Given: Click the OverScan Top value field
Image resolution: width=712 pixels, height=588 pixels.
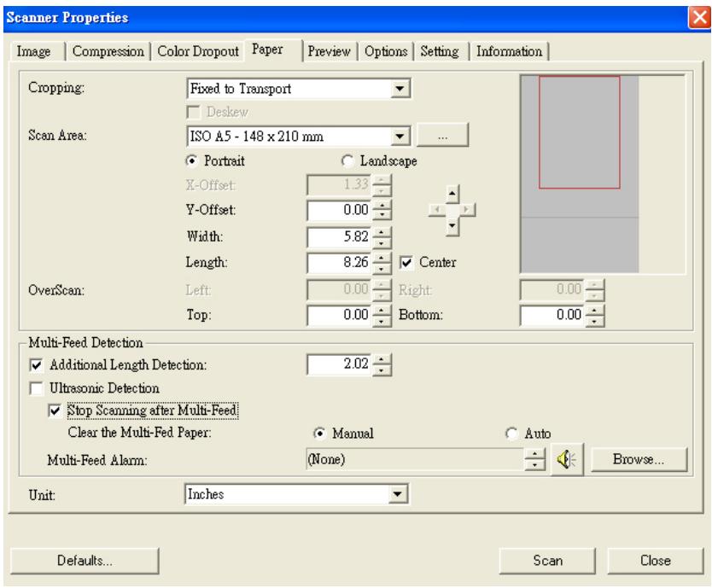Looking at the screenshot, I should [339, 315].
